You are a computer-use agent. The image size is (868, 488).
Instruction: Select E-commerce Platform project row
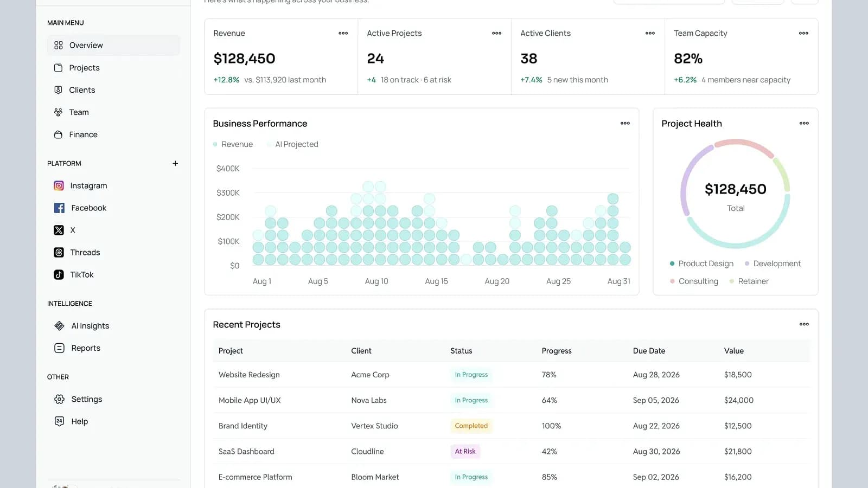[511, 477]
